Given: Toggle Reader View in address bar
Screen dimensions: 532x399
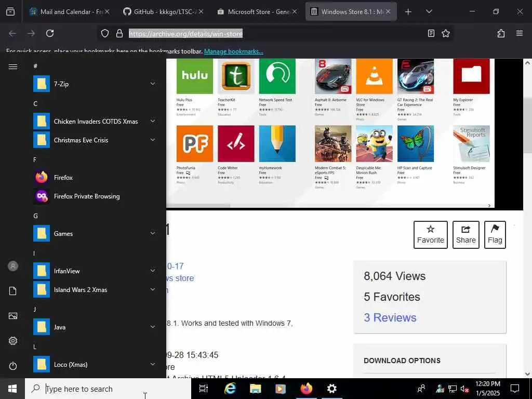Looking at the screenshot, I should pos(431,33).
